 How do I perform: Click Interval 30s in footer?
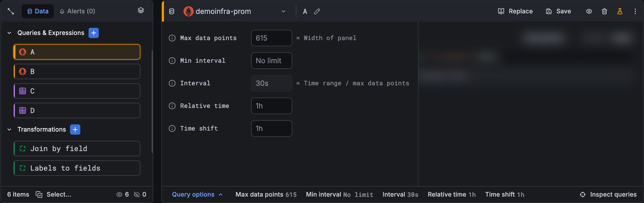401,195
